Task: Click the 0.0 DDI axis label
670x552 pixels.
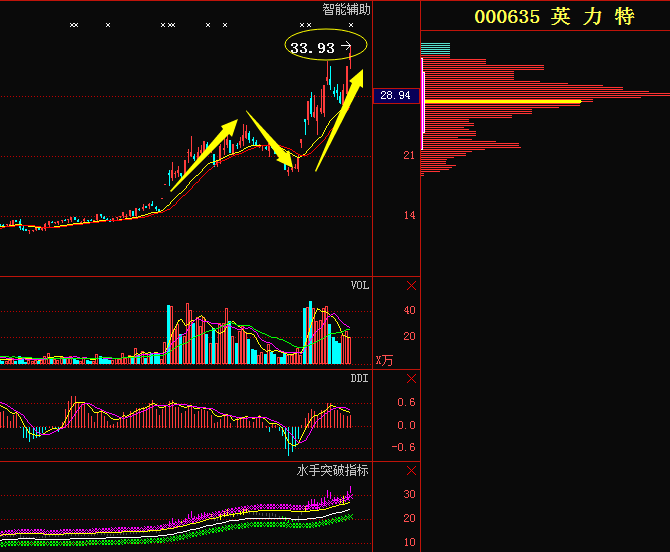Action: point(406,425)
